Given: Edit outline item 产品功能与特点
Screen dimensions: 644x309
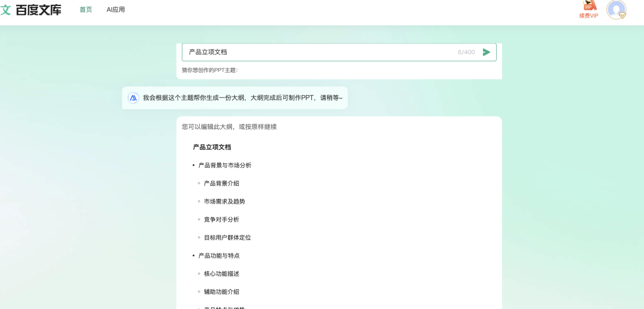Looking at the screenshot, I should point(219,255).
